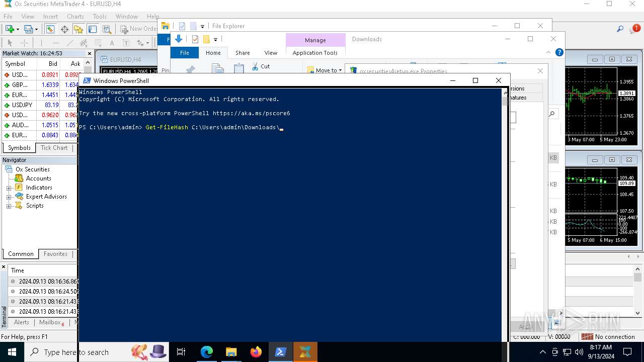Image resolution: width=644 pixels, height=362 pixels.
Task: Click the Profiles icon in MetaTrader toolbar
Action: (28, 29)
